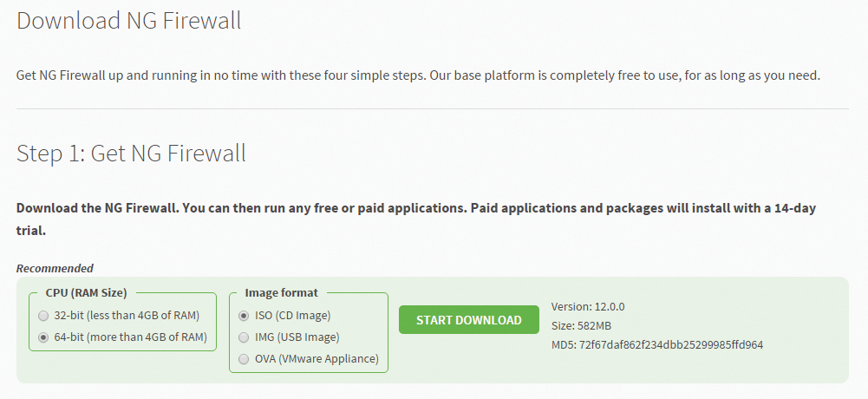Click the Version 12.0.0 text
The height and width of the screenshot is (399, 868).
(x=588, y=306)
